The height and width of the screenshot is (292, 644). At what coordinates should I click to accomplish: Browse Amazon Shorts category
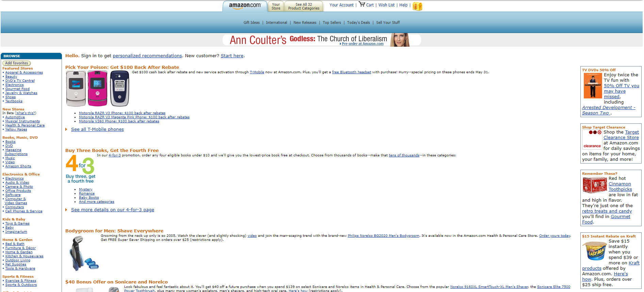(x=18, y=166)
